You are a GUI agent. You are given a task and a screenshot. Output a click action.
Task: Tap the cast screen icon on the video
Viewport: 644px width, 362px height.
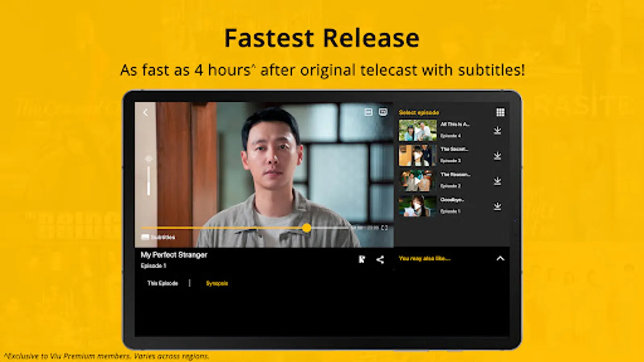(383, 112)
